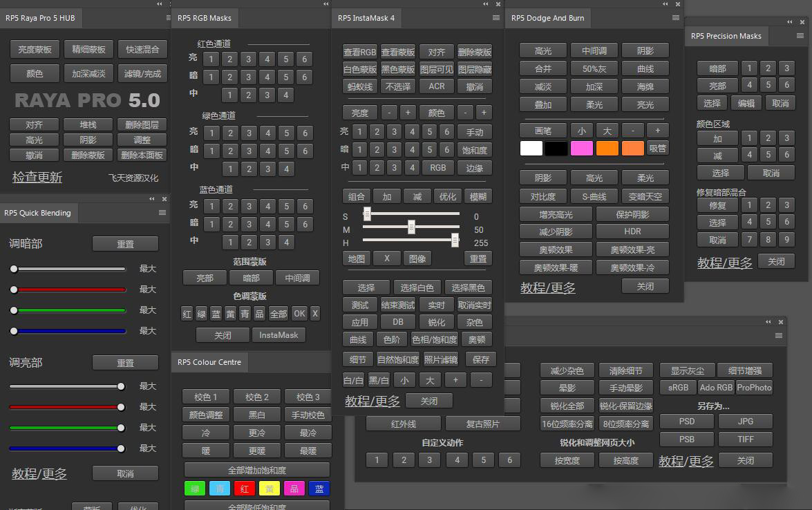
Task: Select the RP5 InstaMask 4 tab
Action: point(366,18)
